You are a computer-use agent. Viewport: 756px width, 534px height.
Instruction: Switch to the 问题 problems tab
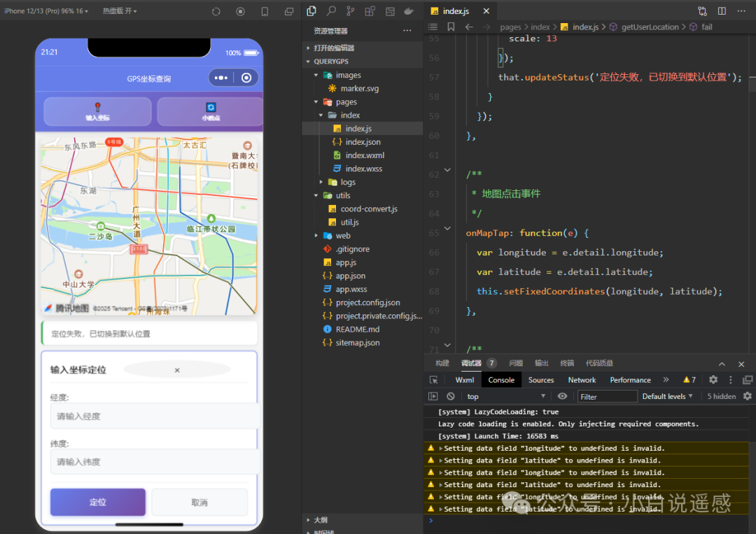[x=516, y=363]
